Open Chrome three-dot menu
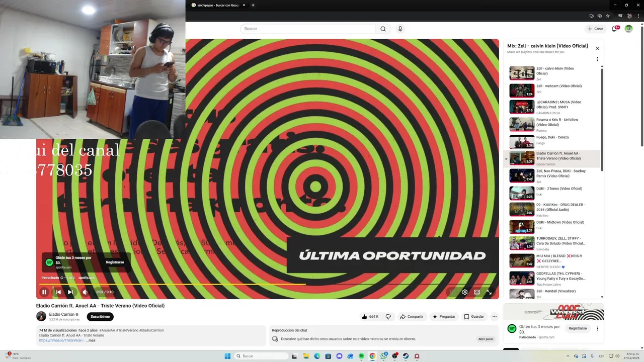Viewport: 644px width, 362px height. click(637, 16)
